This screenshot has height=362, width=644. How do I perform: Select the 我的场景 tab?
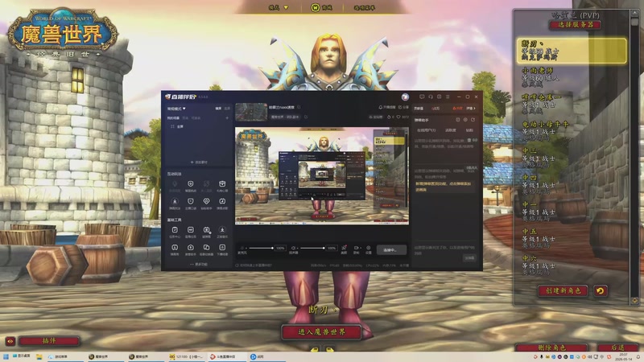pos(173,118)
